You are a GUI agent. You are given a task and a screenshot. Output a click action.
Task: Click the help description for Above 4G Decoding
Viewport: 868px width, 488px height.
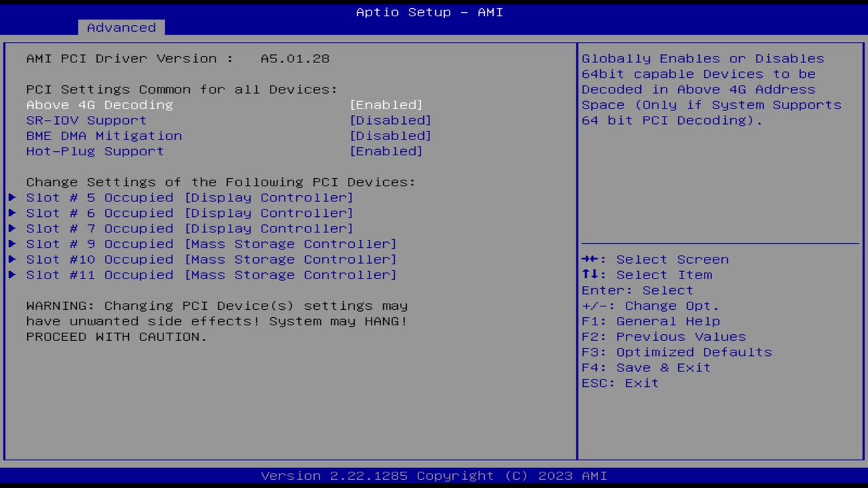(711, 89)
